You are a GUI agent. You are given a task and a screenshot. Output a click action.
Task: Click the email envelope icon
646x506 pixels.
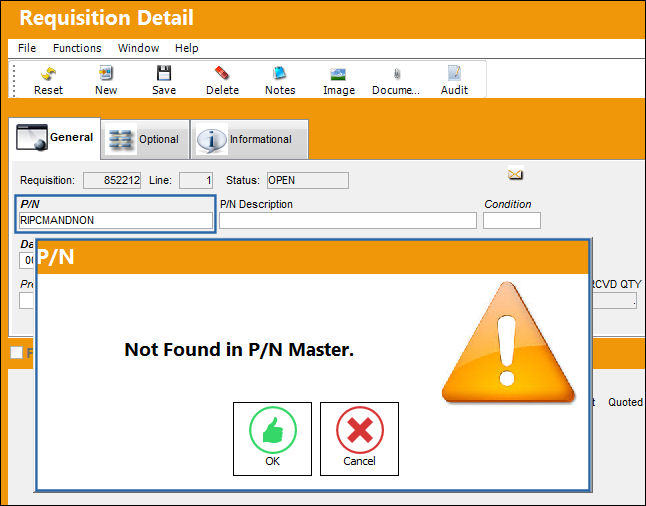tap(515, 174)
